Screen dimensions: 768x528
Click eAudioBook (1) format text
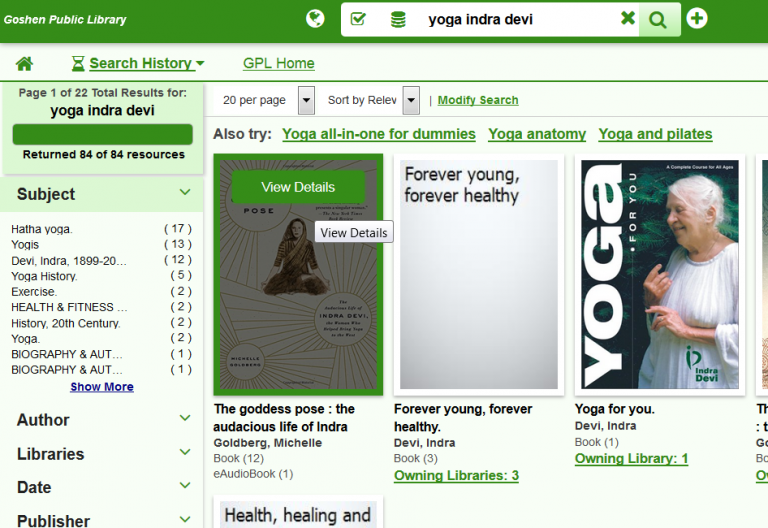pyautogui.click(x=253, y=474)
